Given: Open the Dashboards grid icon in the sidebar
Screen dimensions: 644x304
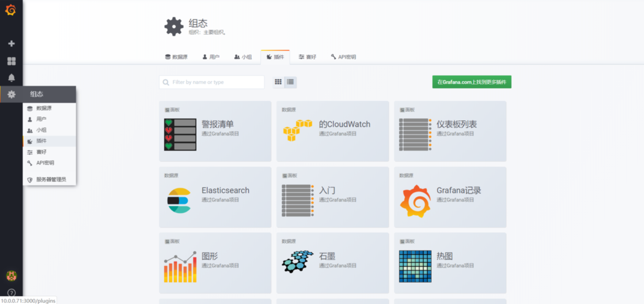Looking at the screenshot, I should tap(12, 61).
